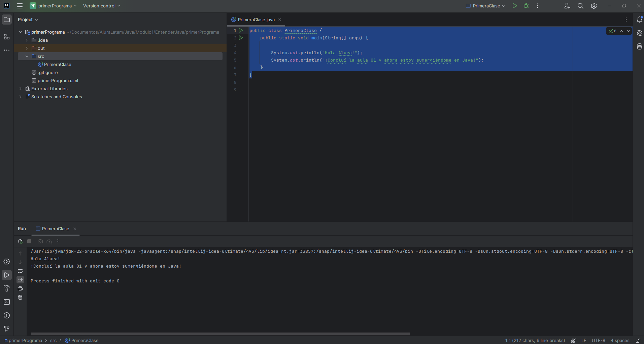
Task: Print the console output
Action: [x=20, y=288]
